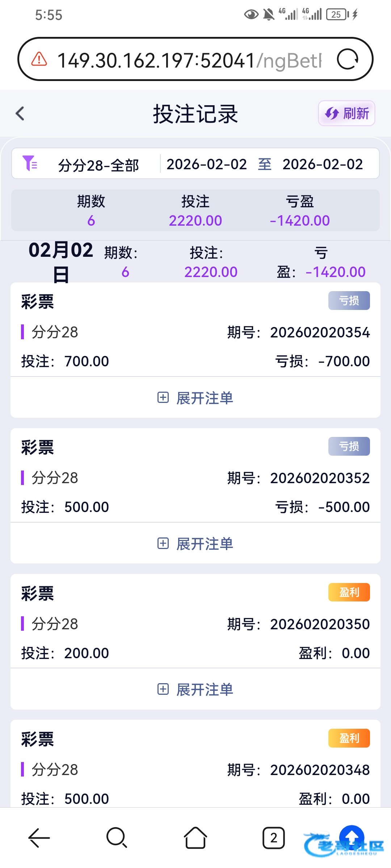The height and width of the screenshot is (868, 391).
Task: Tap the browser search magnifier icon
Action: (x=117, y=838)
